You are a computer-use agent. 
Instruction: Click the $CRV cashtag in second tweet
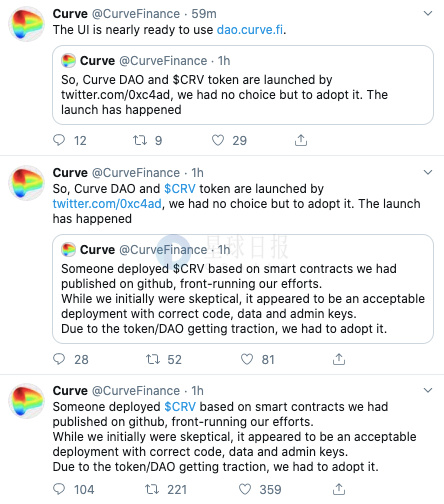coord(180,189)
